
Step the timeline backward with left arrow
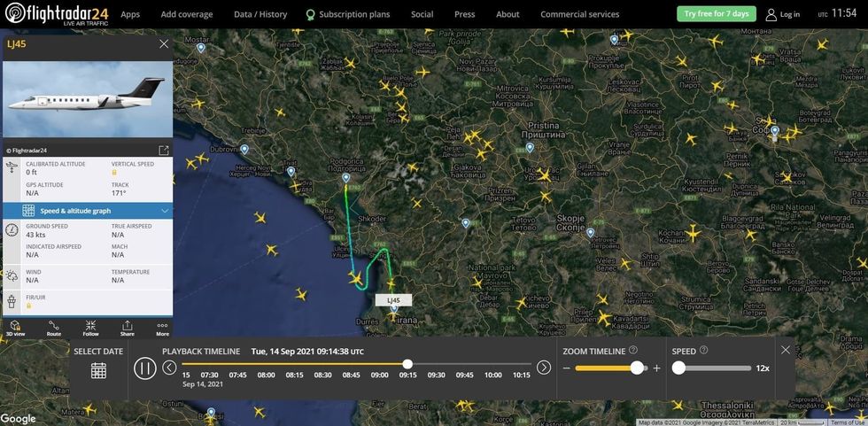coord(169,368)
